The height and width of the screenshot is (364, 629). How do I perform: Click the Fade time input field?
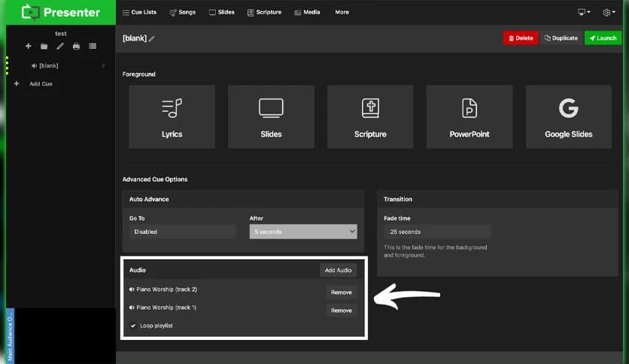[x=437, y=232]
